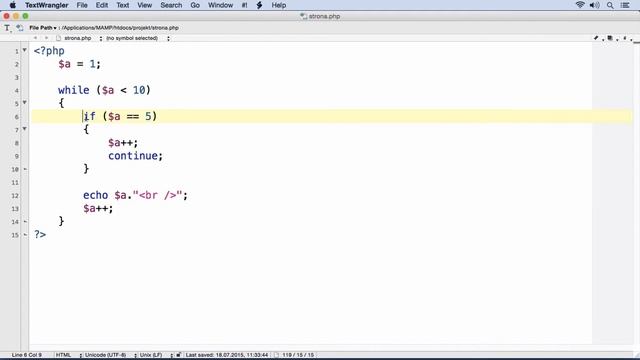Screen dimensions: 640x360
Task: Click the pencil document-edit icon
Action: pos(596,38)
